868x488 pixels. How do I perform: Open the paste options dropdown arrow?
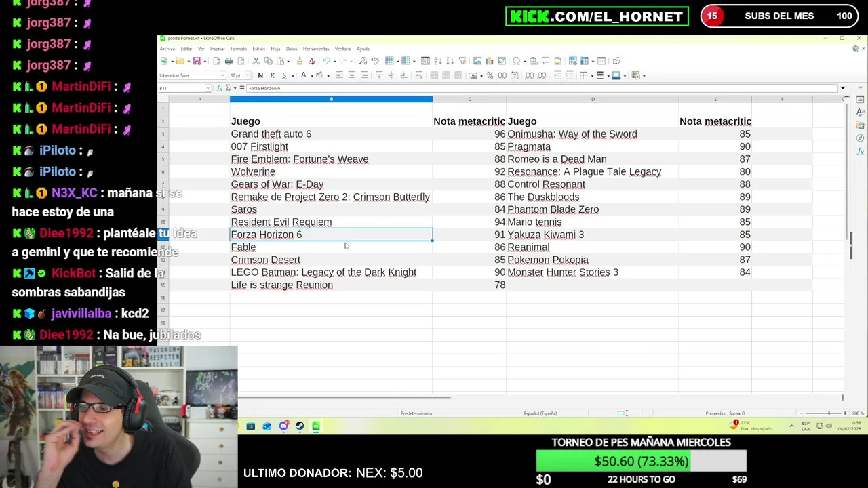pos(288,61)
